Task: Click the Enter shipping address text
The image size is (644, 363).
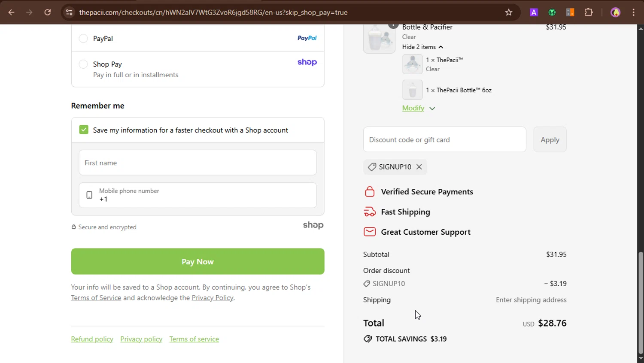Action: pyautogui.click(x=531, y=300)
